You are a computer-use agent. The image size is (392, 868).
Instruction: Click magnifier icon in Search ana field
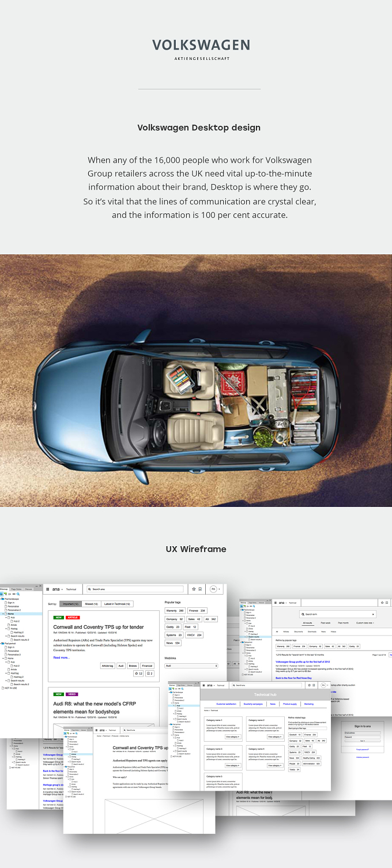pyautogui.click(x=90, y=589)
